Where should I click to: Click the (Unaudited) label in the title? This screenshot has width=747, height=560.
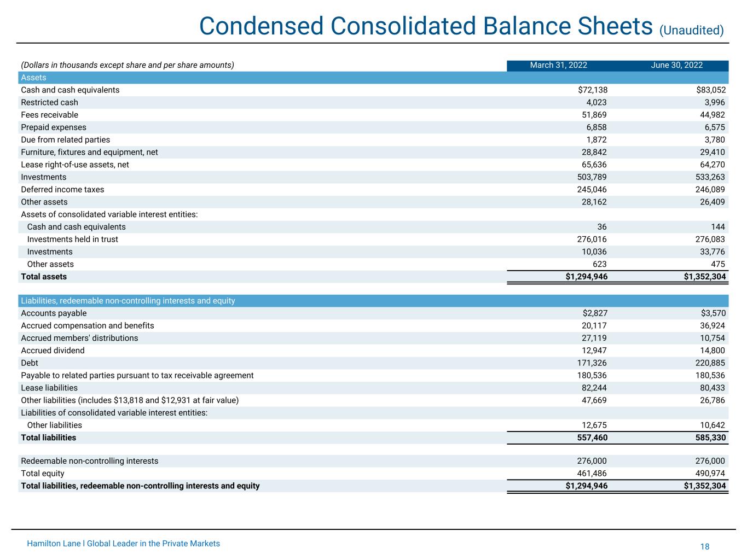coord(691,30)
